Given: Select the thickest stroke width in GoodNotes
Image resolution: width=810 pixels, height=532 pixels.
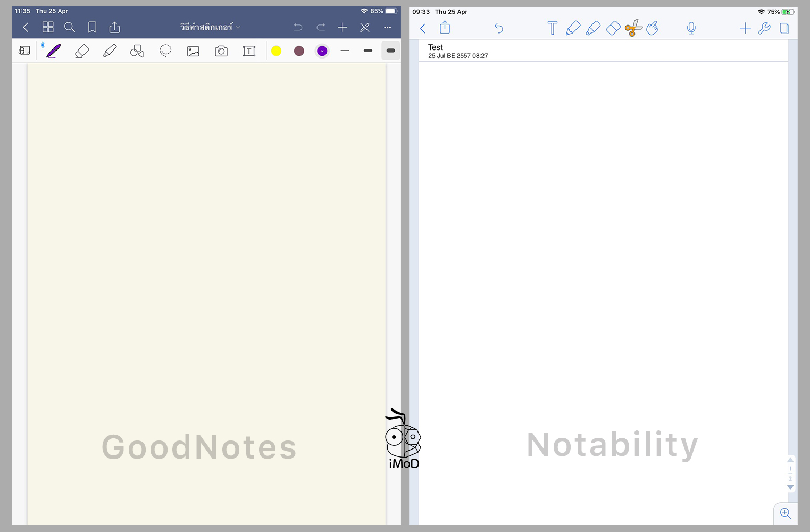Looking at the screenshot, I should (390, 51).
